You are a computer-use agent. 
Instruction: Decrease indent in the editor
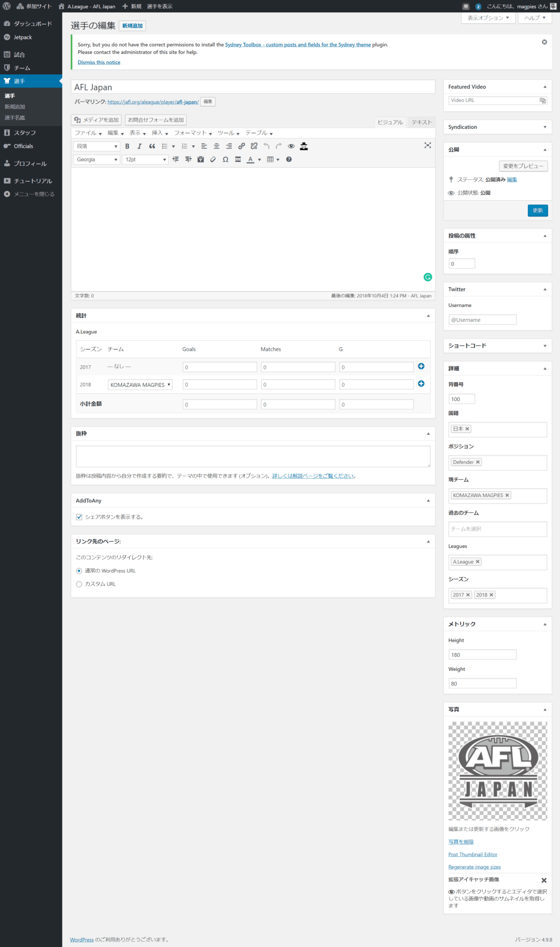[176, 160]
